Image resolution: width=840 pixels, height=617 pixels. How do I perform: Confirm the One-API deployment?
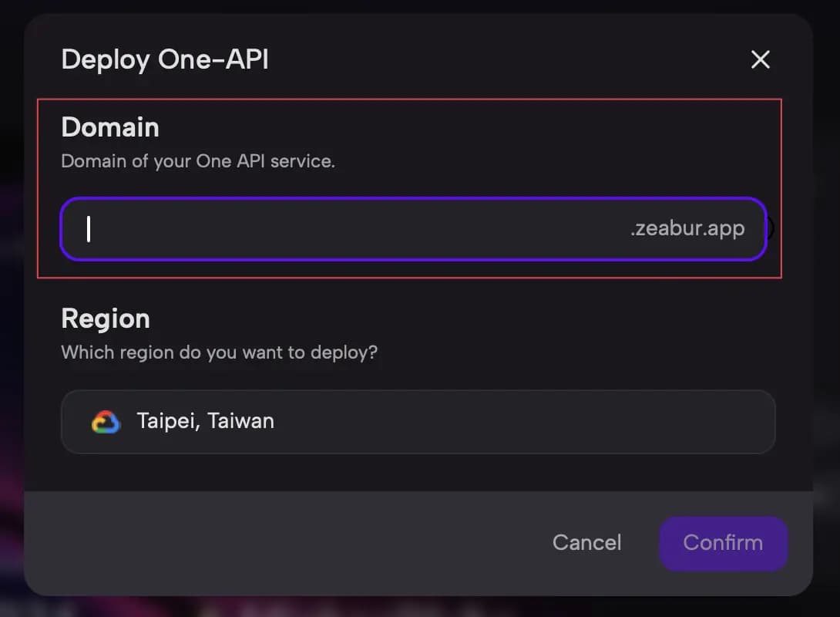722,543
